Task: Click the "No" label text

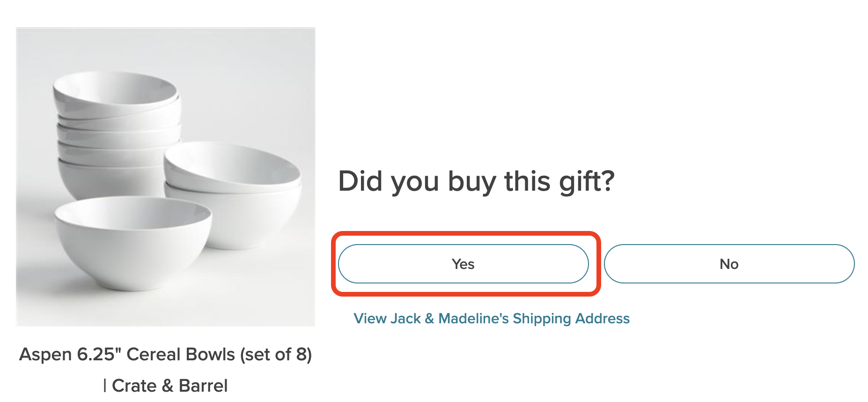Action: [x=729, y=264]
